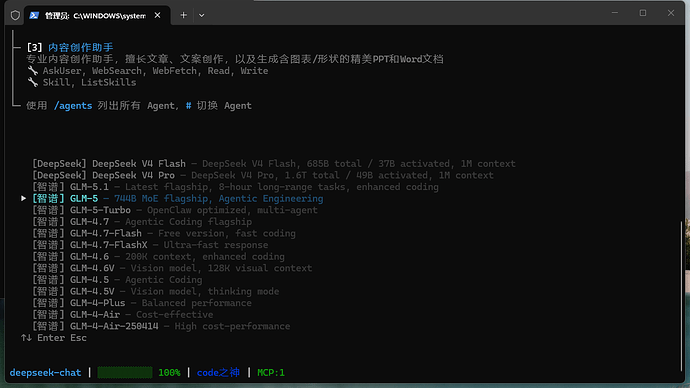The width and height of the screenshot is (690, 388).
Task: Click the Esc hint text
Action: point(78,338)
